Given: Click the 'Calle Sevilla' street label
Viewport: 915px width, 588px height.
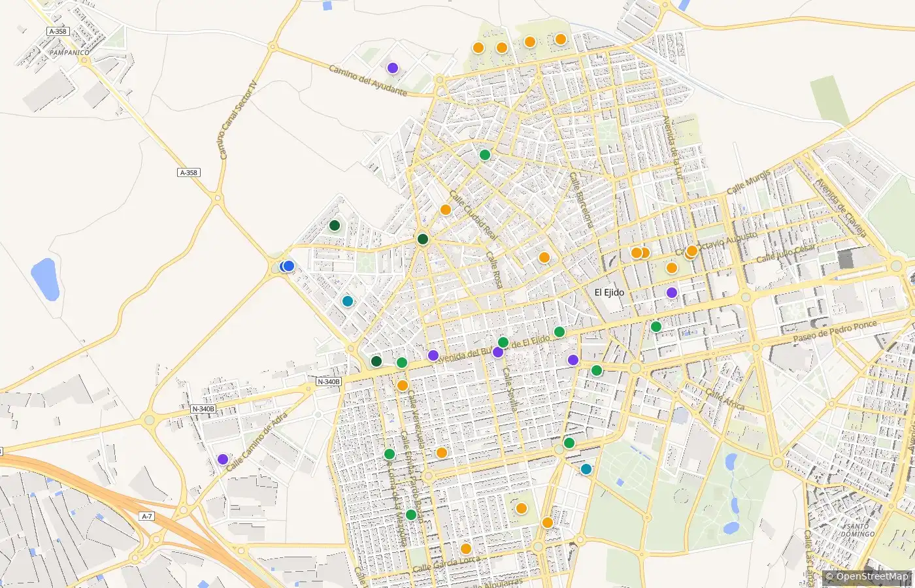Looking at the screenshot, I should pyautogui.click(x=510, y=389).
